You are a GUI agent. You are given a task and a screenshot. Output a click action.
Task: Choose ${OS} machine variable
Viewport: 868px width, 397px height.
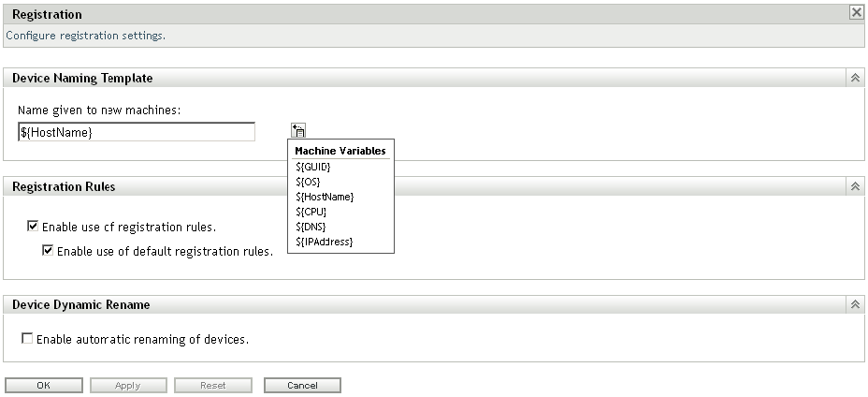click(308, 182)
